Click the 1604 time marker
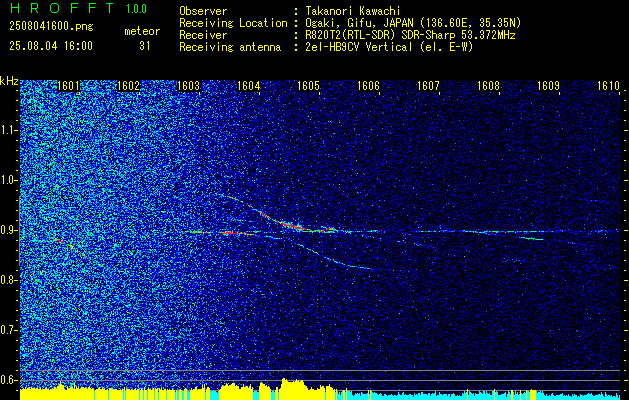The width and height of the screenshot is (629, 400). coord(248,86)
